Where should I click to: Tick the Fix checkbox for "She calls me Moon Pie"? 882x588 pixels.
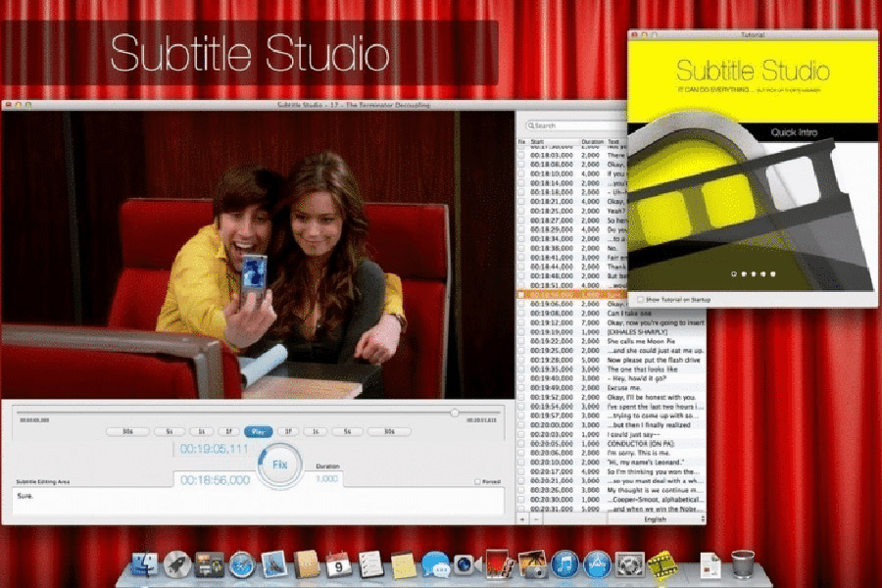click(x=521, y=341)
